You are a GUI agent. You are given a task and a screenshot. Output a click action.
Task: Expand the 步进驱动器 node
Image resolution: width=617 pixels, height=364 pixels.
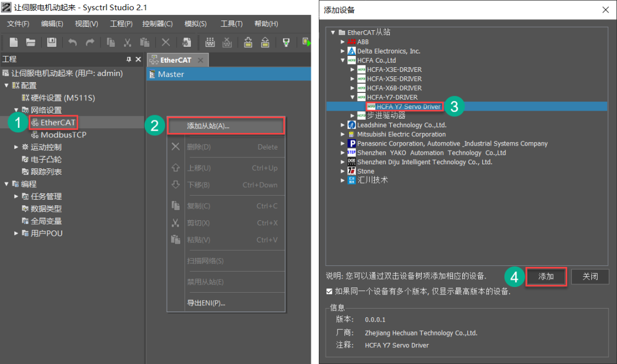click(352, 116)
